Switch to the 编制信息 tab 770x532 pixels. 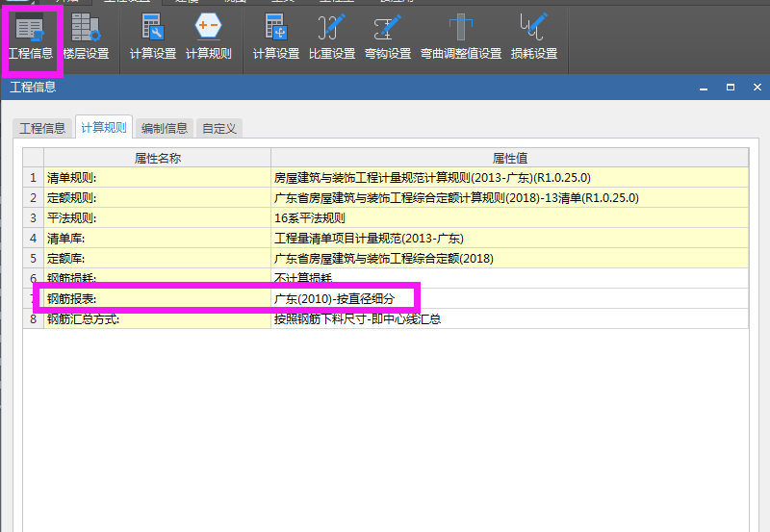point(164,129)
